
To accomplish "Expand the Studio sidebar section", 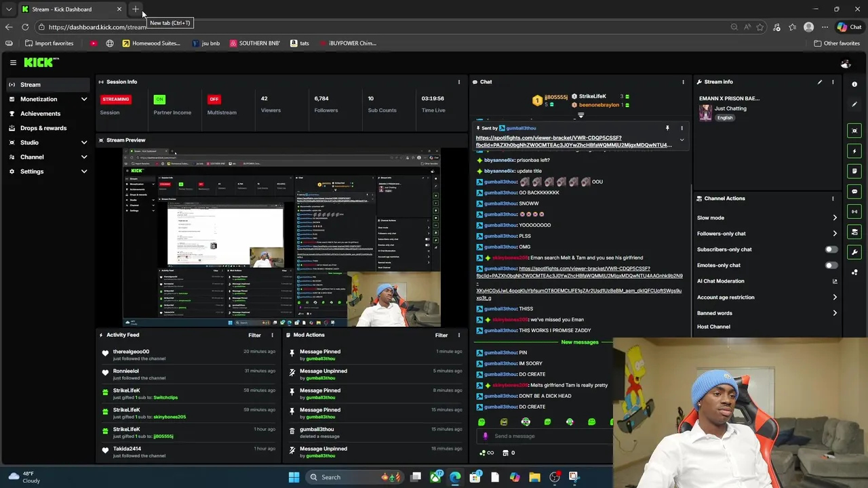I will coord(84,142).
